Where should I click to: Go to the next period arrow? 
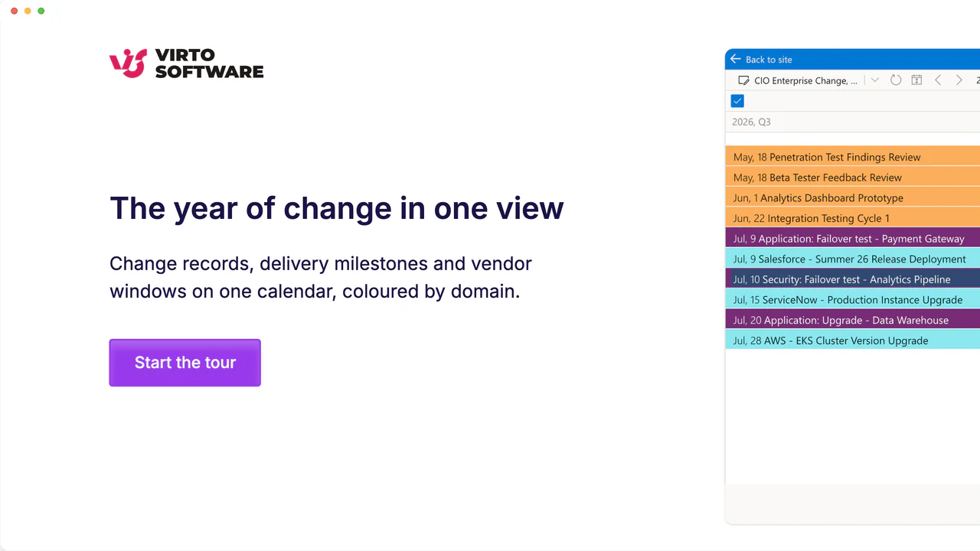tap(959, 80)
